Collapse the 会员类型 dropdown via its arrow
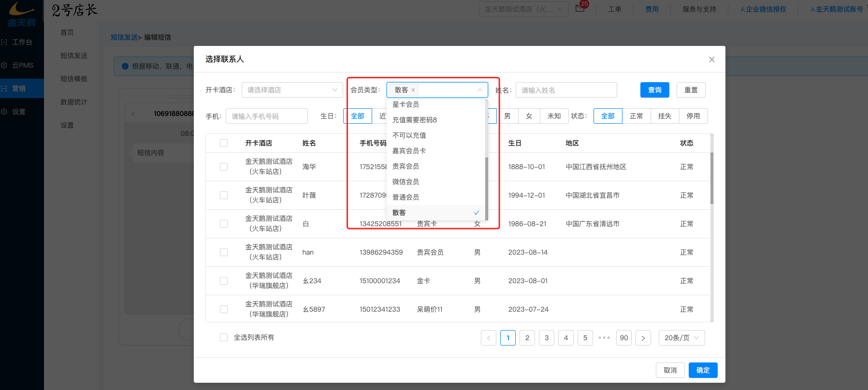Viewport: 868px width, 390px height. click(479, 90)
